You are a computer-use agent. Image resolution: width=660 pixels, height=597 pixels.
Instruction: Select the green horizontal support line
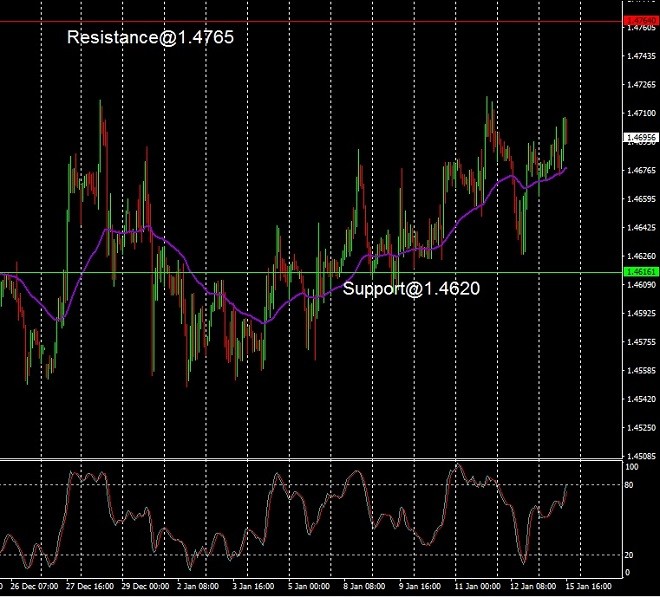click(311, 272)
